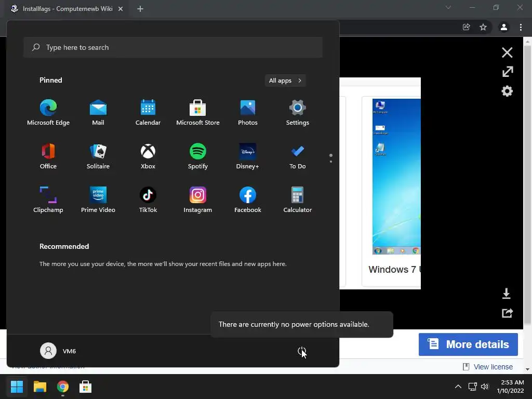Launch the TikTok app

tap(148, 200)
